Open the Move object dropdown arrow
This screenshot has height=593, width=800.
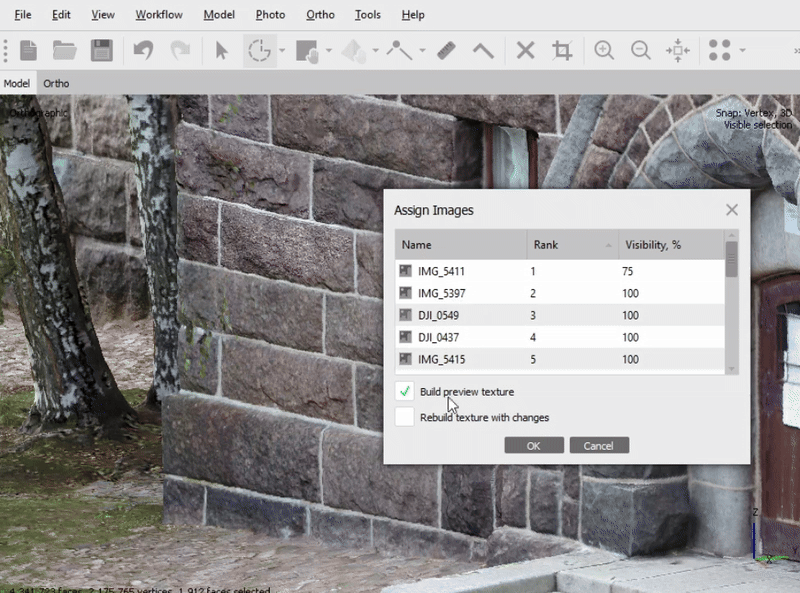[376, 51]
